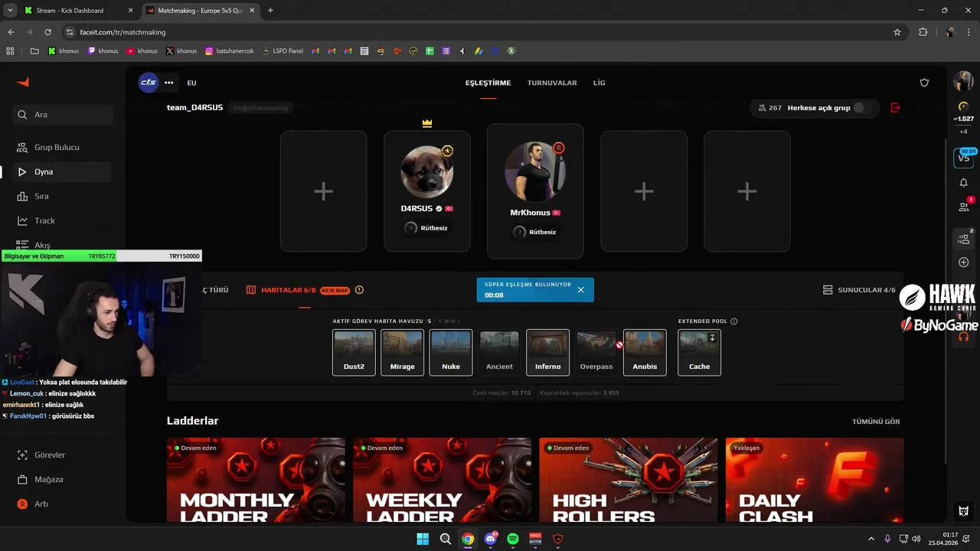Switch to the EŞLEŞTİRME tab
Viewport: 980px width, 551px height.
tap(488, 83)
